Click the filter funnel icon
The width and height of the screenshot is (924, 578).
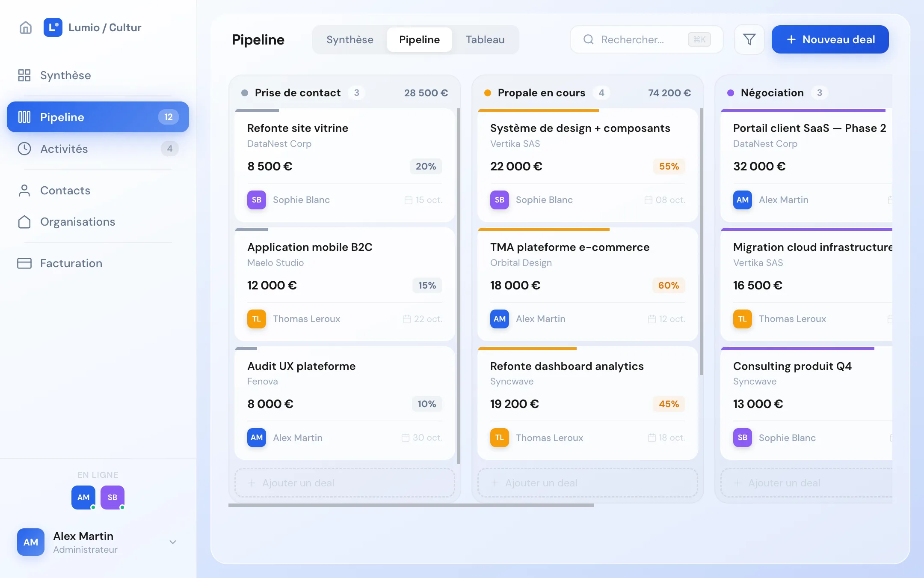[x=749, y=39]
